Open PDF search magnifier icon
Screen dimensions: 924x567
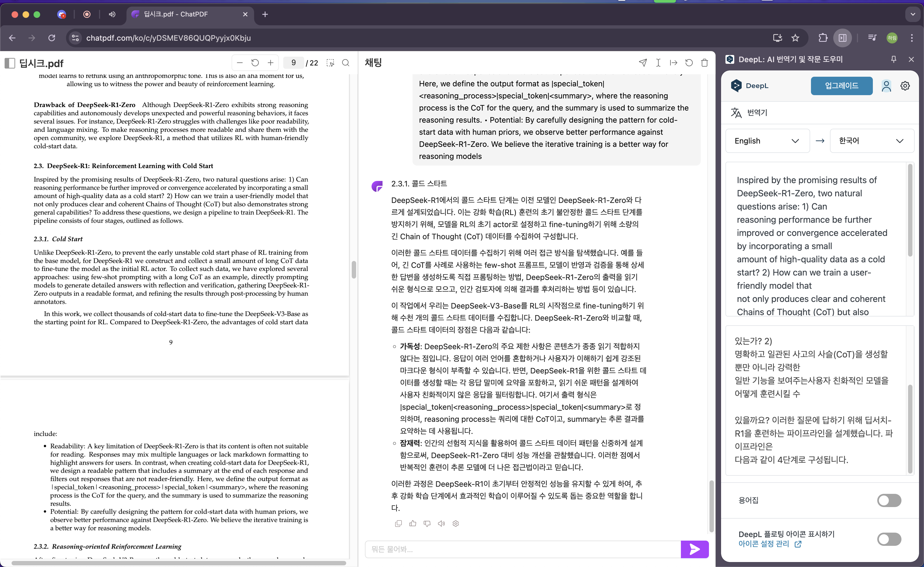pyautogui.click(x=346, y=63)
